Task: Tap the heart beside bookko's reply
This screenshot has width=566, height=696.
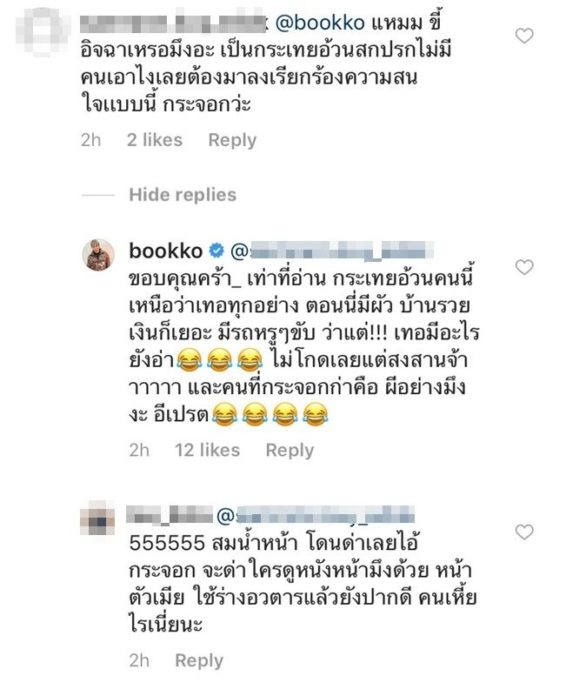Action: pos(524,267)
